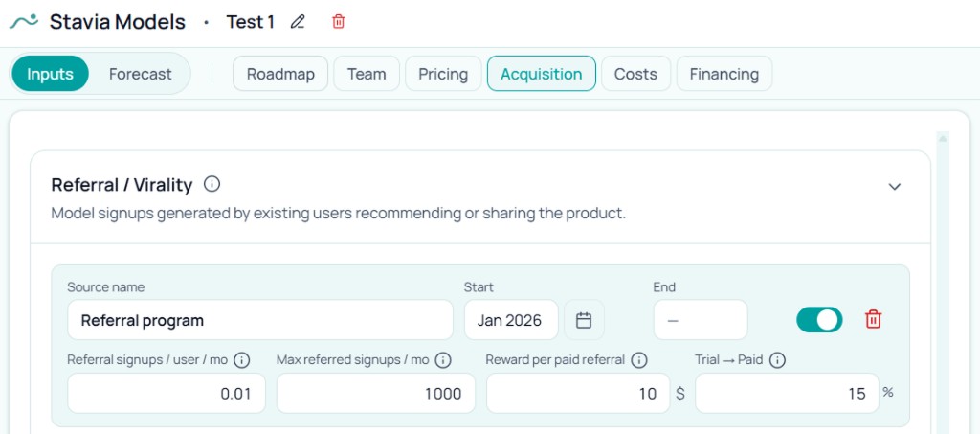Switch to Forecast view
980x434 pixels.
click(x=140, y=74)
